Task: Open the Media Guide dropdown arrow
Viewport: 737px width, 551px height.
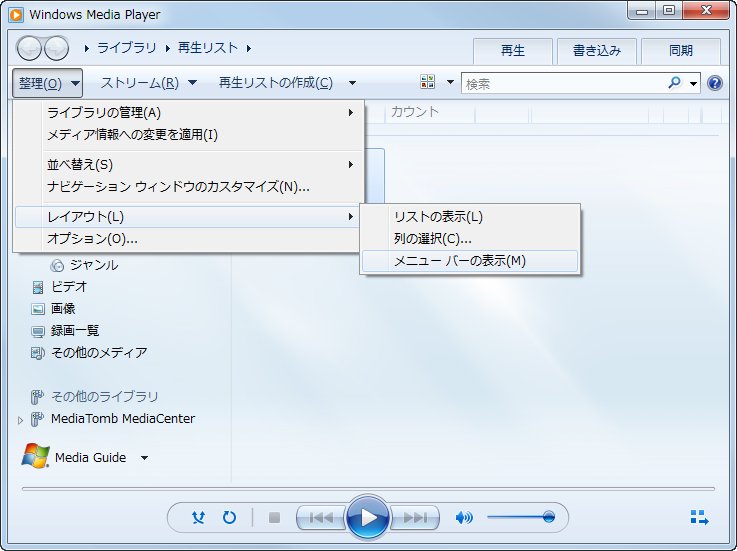Action: (x=144, y=458)
